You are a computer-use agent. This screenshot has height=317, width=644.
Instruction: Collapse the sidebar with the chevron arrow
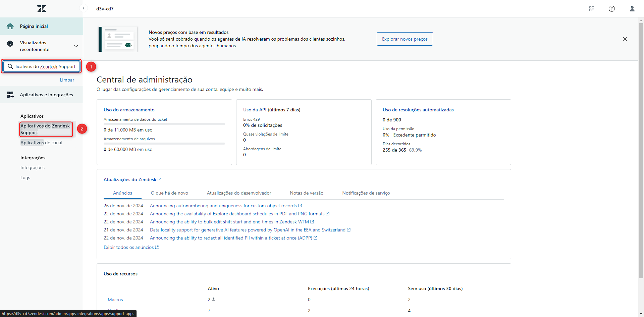(83, 8)
